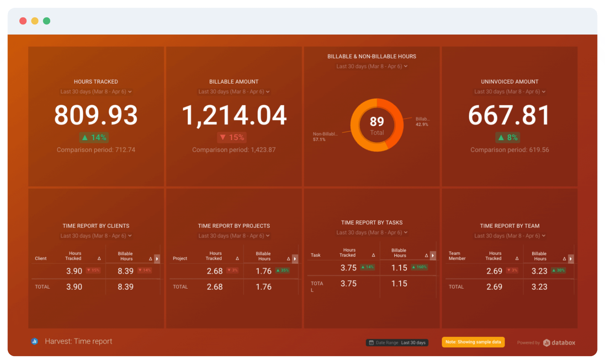The image size is (605, 364).
Task: Click the Note: Showing sample data button
Action: click(x=473, y=342)
